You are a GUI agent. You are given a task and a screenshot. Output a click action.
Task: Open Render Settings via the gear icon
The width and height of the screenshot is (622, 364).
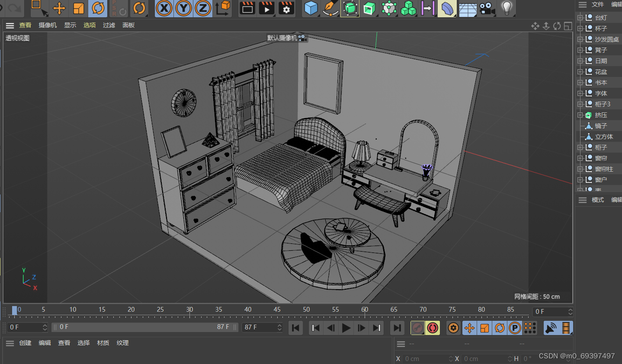tap(286, 8)
